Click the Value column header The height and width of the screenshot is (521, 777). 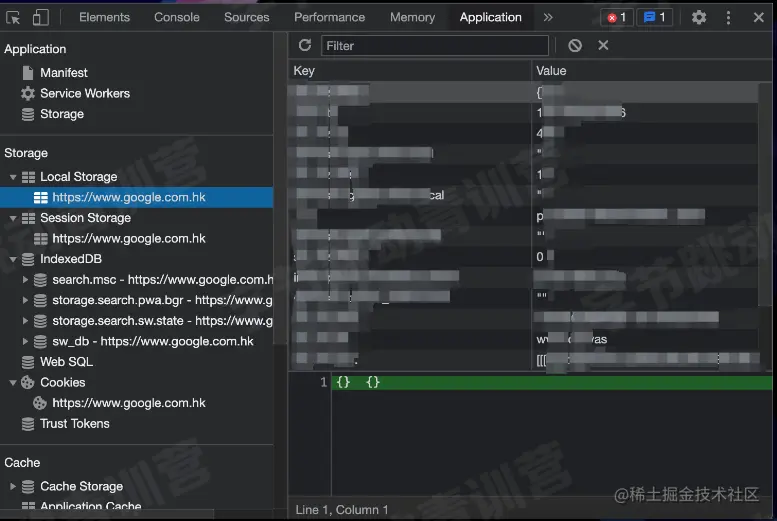651,71
